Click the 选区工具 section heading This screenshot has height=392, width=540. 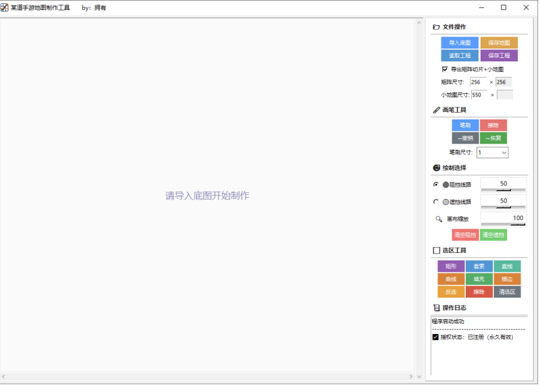click(454, 250)
